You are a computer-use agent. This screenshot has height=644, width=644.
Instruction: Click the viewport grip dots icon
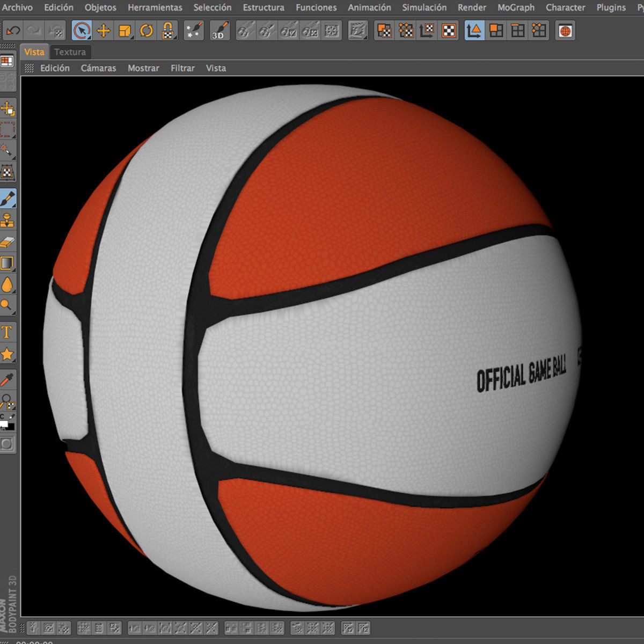click(29, 68)
